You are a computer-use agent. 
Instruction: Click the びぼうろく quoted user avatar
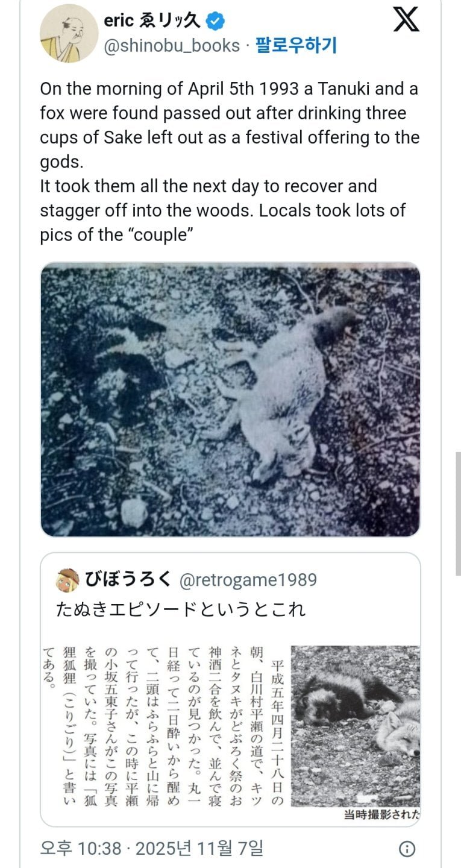click(x=67, y=580)
